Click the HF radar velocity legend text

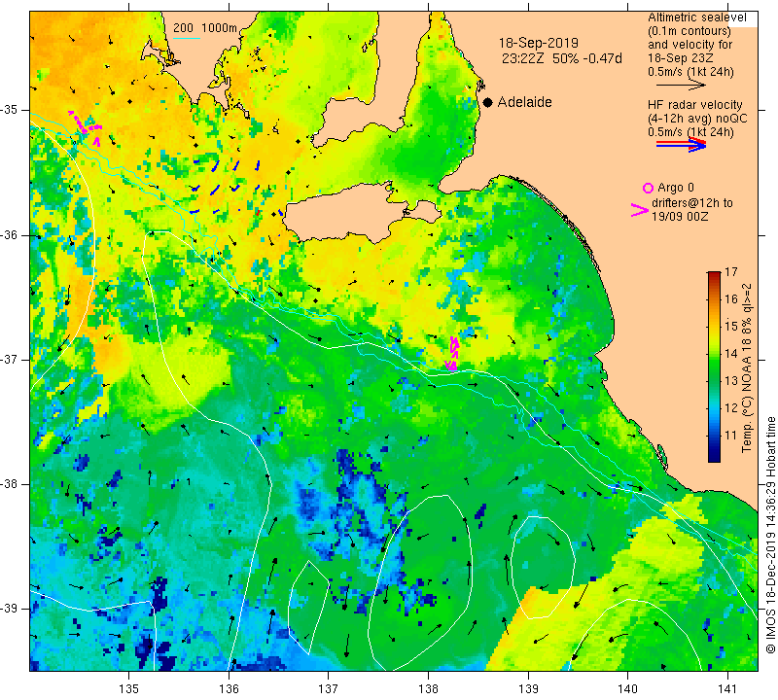click(694, 105)
